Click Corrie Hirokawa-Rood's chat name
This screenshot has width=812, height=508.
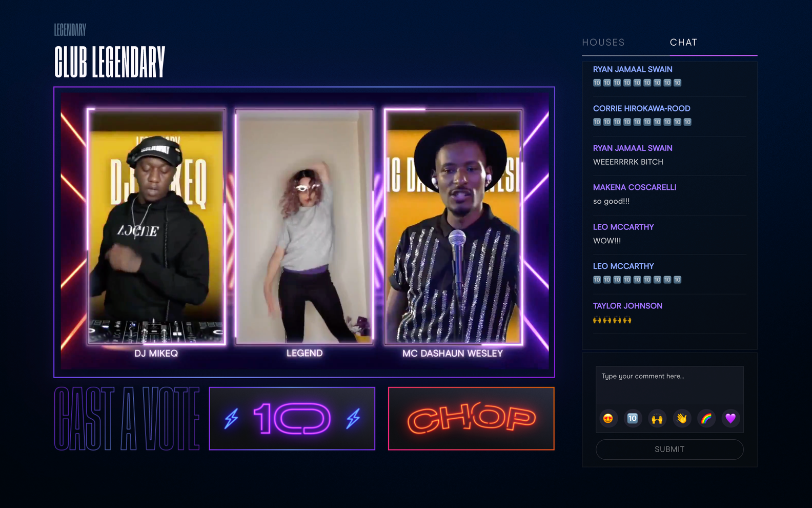click(x=641, y=109)
